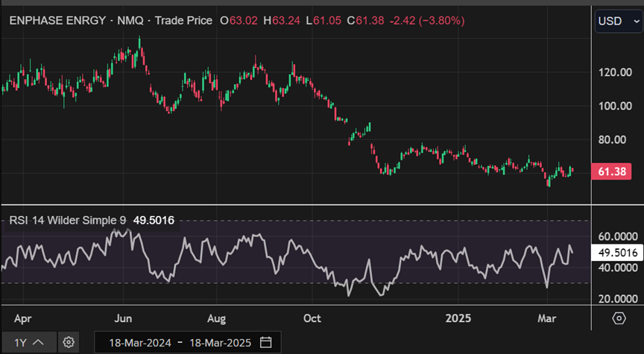Image resolution: width=644 pixels, height=354 pixels.
Task: Click the RSI 14 Wilder Simple 9 legend
Action: tap(67, 221)
